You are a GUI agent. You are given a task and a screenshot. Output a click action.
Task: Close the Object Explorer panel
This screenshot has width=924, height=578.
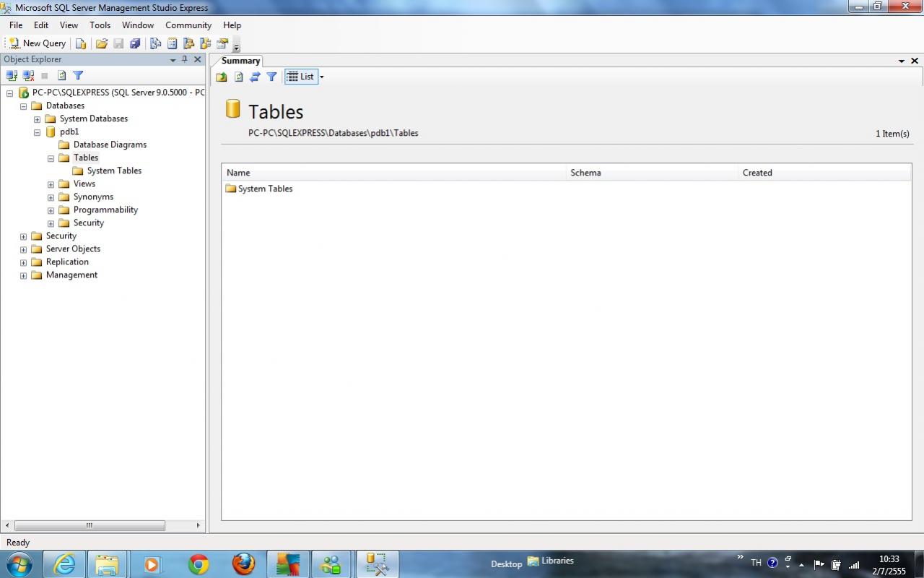point(197,59)
